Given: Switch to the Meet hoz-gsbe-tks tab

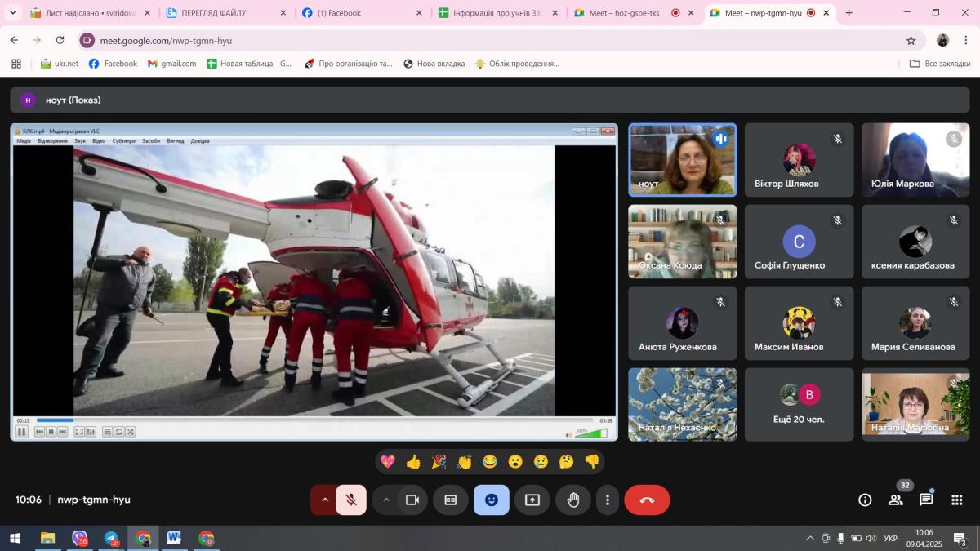Looking at the screenshot, I should (624, 13).
